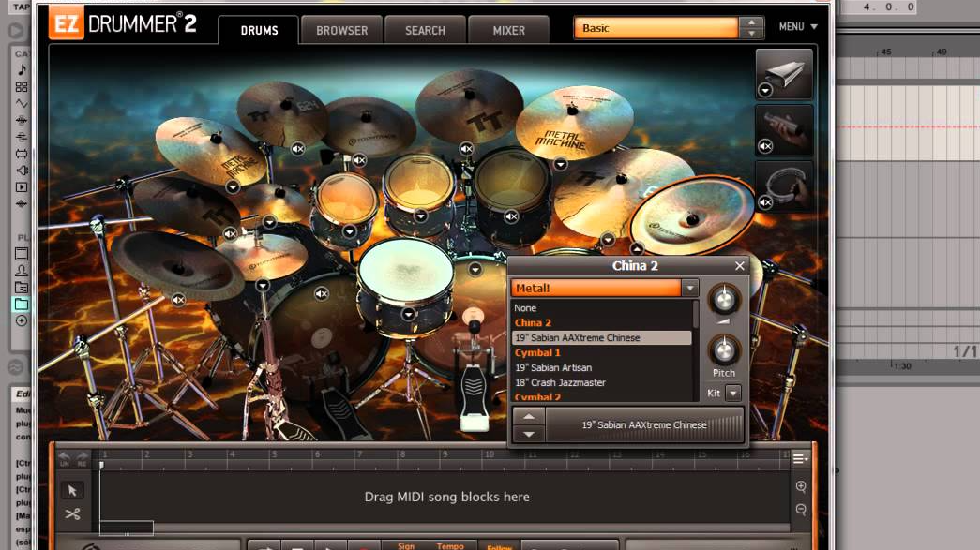Unmute the tambourine instrument
Screen dimensions: 980x550
pos(765,202)
